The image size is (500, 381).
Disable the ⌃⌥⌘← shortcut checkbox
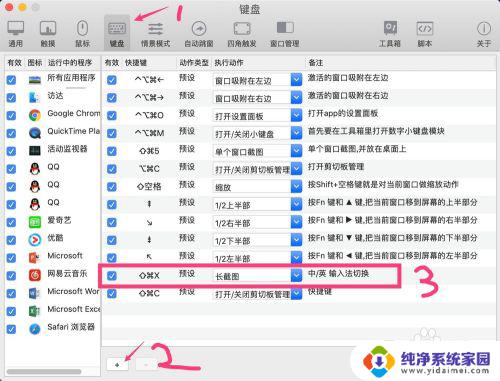tap(112, 80)
